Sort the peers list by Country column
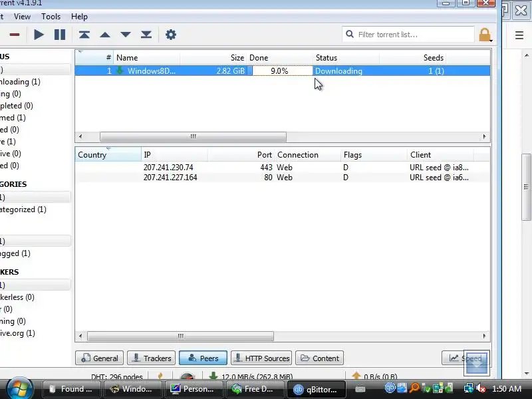The image size is (532, 399). [108, 155]
